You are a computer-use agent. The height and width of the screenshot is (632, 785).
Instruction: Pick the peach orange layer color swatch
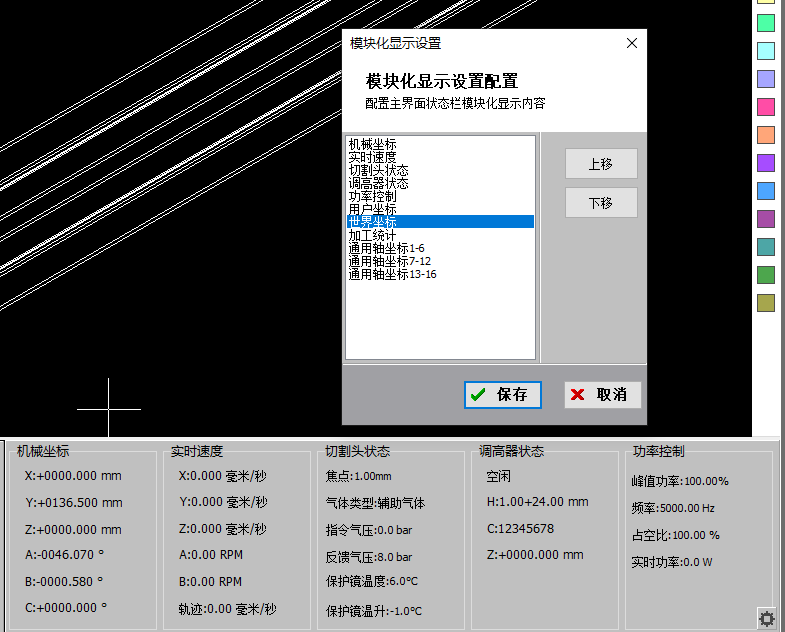[766, 135]
